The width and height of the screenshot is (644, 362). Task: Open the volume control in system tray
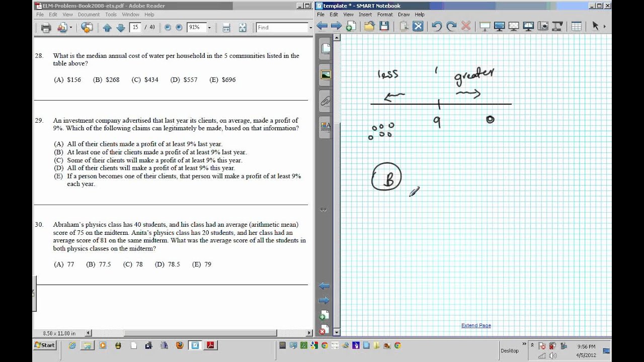pyautogui.click(x=553, y=355)
